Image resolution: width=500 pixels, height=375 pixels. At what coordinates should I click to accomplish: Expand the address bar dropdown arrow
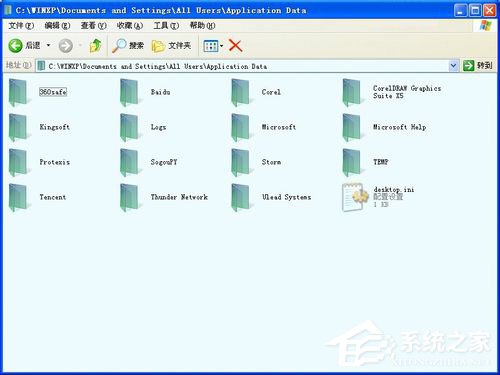coord(453,66)
